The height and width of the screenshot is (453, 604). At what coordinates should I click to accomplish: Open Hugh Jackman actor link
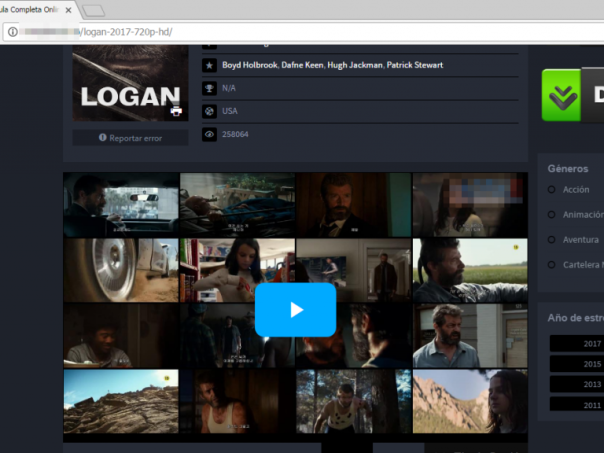(354, 65)
